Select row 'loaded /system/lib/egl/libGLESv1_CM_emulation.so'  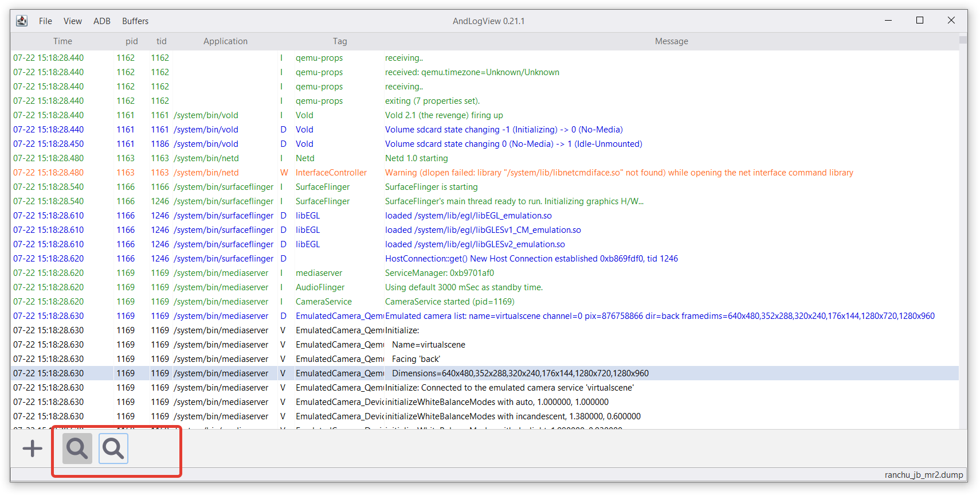484,230
